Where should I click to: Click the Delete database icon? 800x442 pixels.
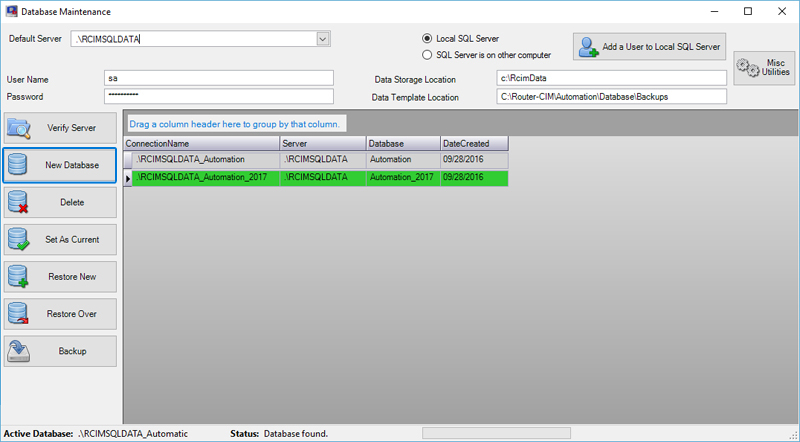point(19,203)
